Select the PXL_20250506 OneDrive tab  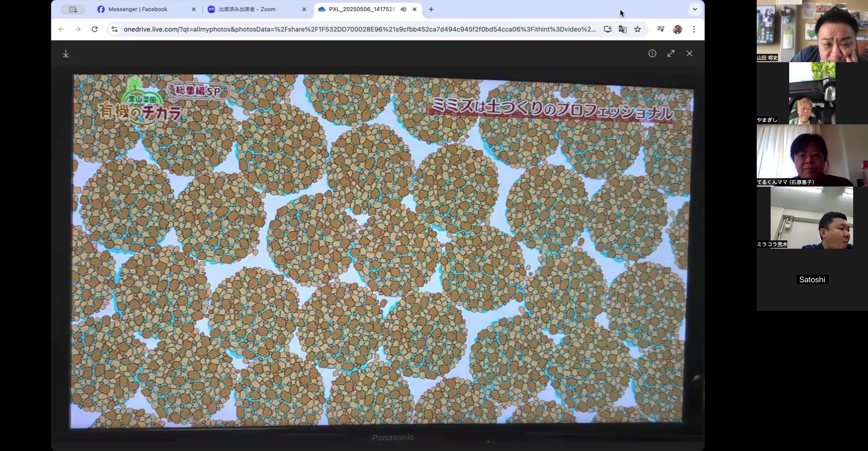tap(362, 9)
